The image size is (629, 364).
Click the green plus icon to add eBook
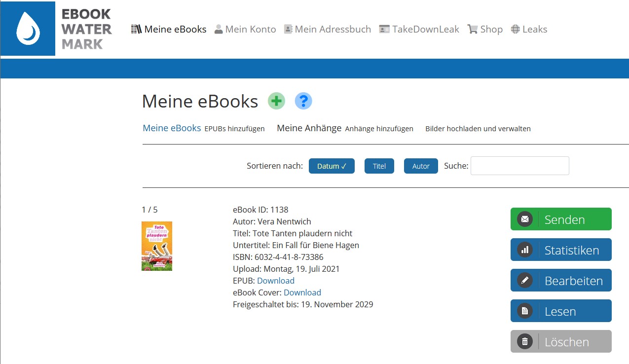click(x=276, y=101)
